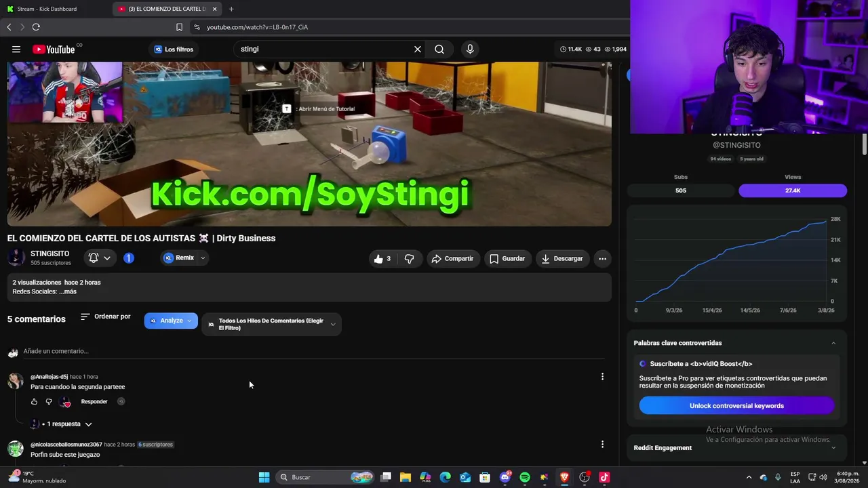Open the comment threads filter dropdown
The height and width of the screenshot is (488, 868).
click(271, 324)
